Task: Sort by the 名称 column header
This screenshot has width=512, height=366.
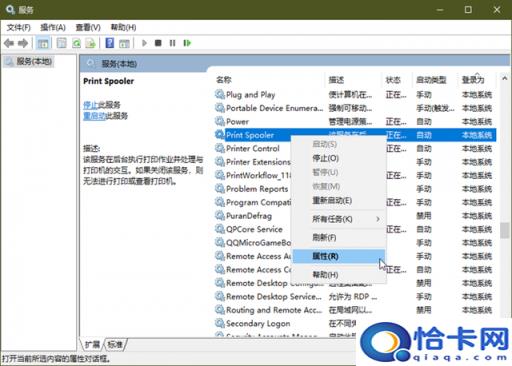Action: pyautogui.click(x=269, y=80)
